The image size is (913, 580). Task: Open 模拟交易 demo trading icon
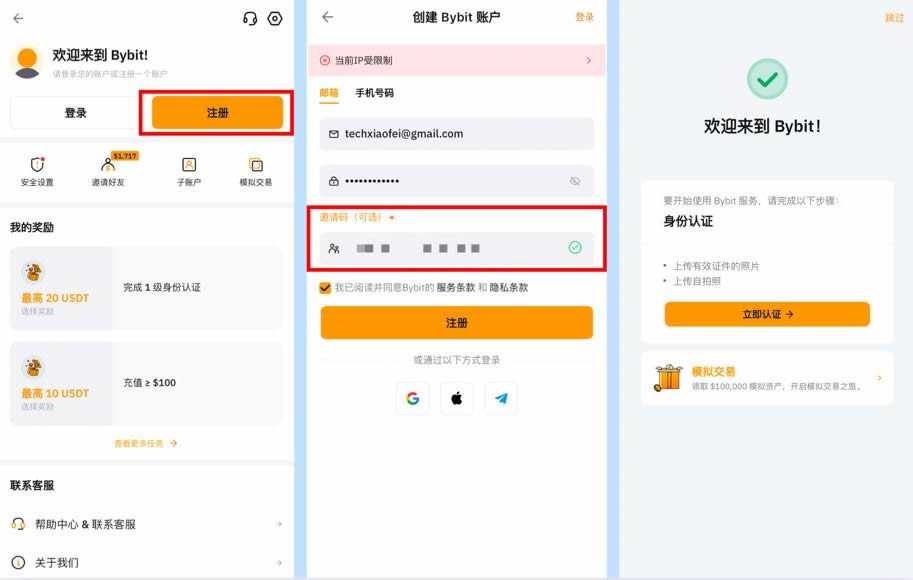(x=256, y=165)
